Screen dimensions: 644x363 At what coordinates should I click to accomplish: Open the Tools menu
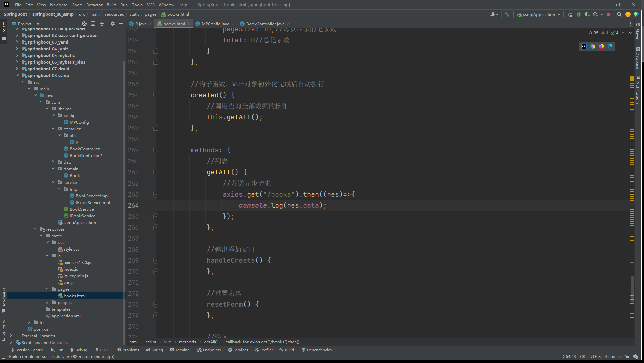pos(137,5)
